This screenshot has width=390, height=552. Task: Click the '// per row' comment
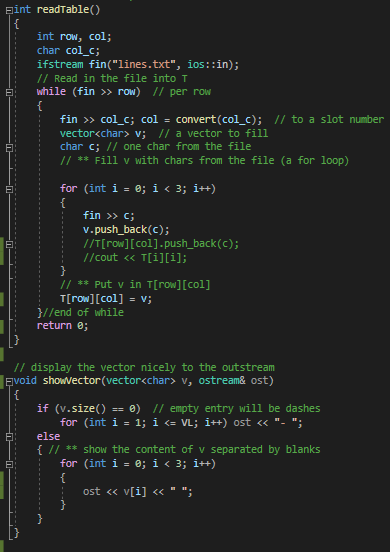[182, 92]
